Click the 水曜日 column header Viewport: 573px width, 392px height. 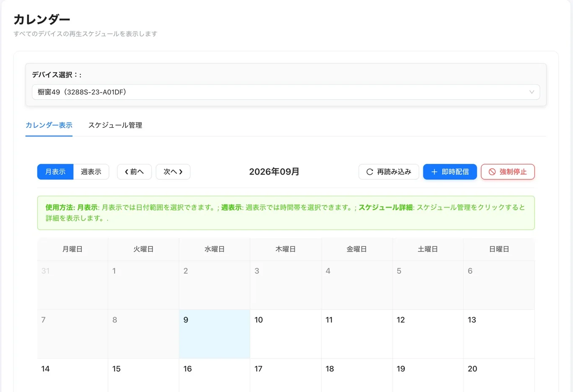214,249
